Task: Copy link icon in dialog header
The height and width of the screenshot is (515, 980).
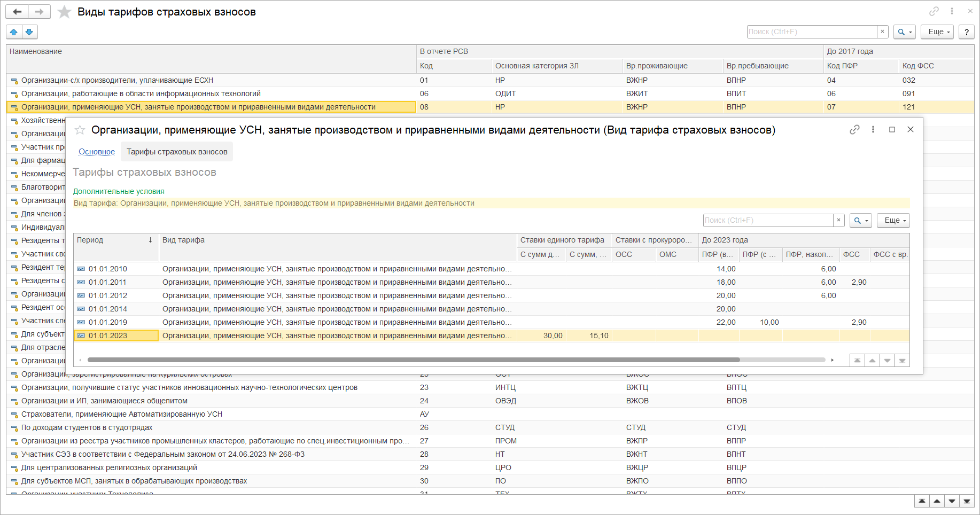Action: (x=854, y=130)
